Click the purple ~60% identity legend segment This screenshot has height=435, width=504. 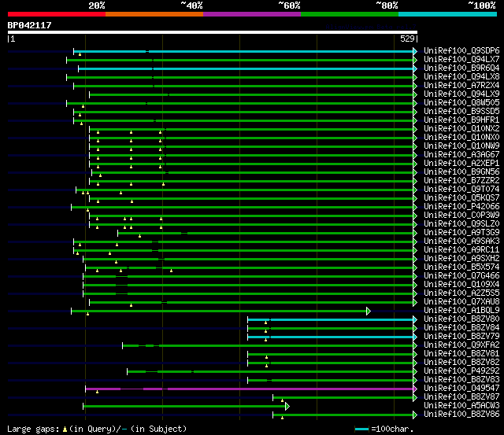[252, 14]
